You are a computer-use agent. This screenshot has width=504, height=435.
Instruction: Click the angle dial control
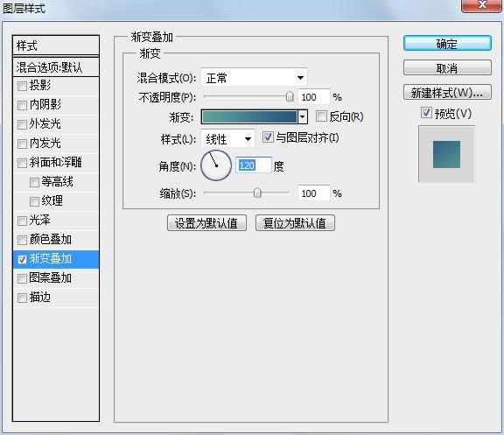216,165
